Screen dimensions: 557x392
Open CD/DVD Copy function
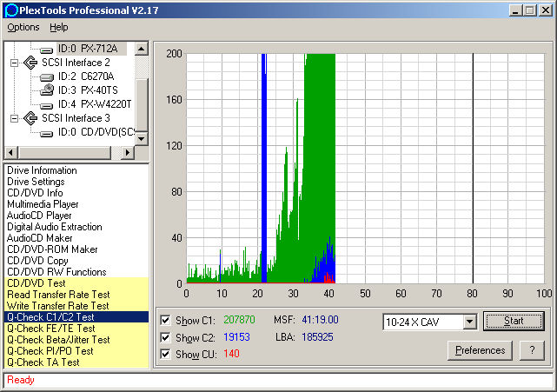pyautogui.click(x=76, y=261)
